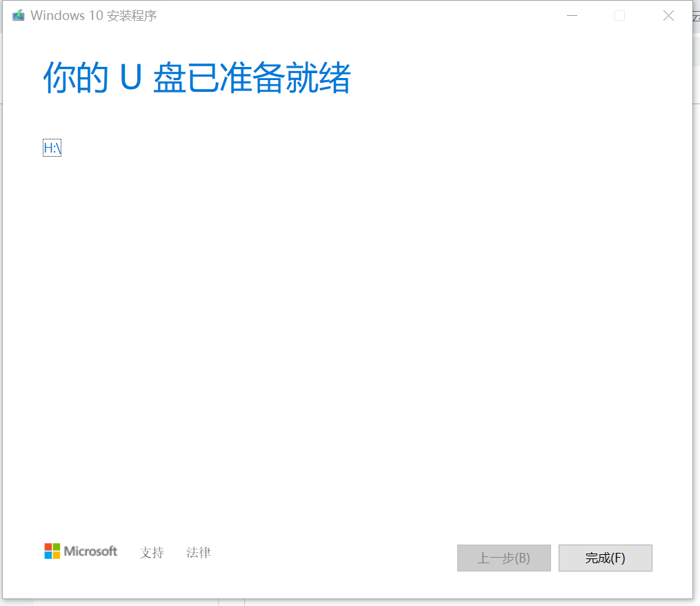Click the title text Windows 10 安装程序

click(x=93, y=16)
